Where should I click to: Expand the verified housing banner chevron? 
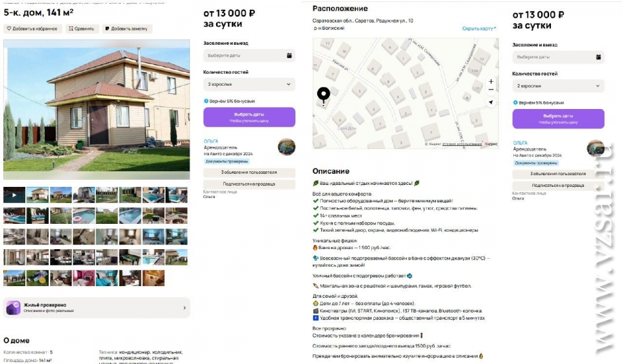click(x=184, y=308)
